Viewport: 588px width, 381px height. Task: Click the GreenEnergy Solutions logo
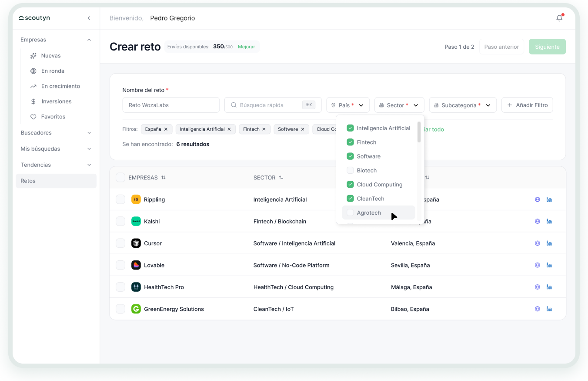136,309
